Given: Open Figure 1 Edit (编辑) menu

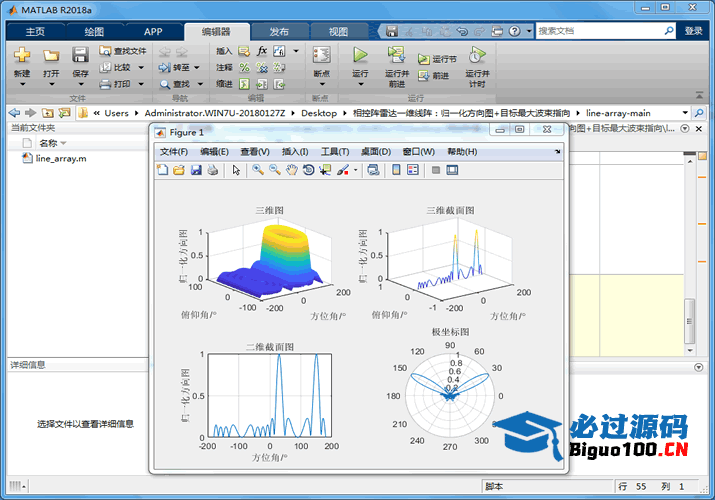Looking at the screenshot, I should tap(214, 152).
